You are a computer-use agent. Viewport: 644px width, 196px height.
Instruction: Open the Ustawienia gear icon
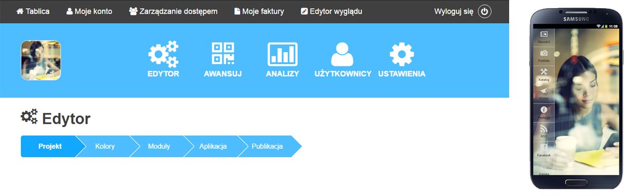pyautogui.click(x=401, y=54)
